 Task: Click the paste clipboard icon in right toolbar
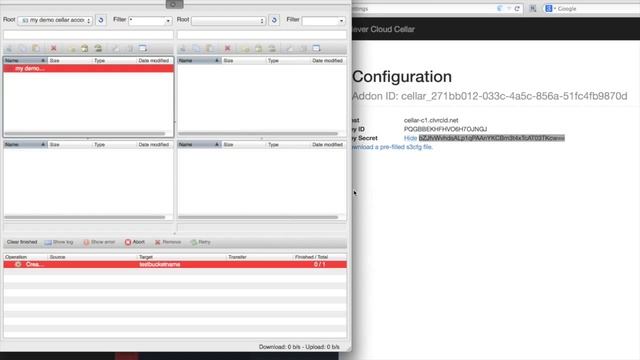(210, 48)
